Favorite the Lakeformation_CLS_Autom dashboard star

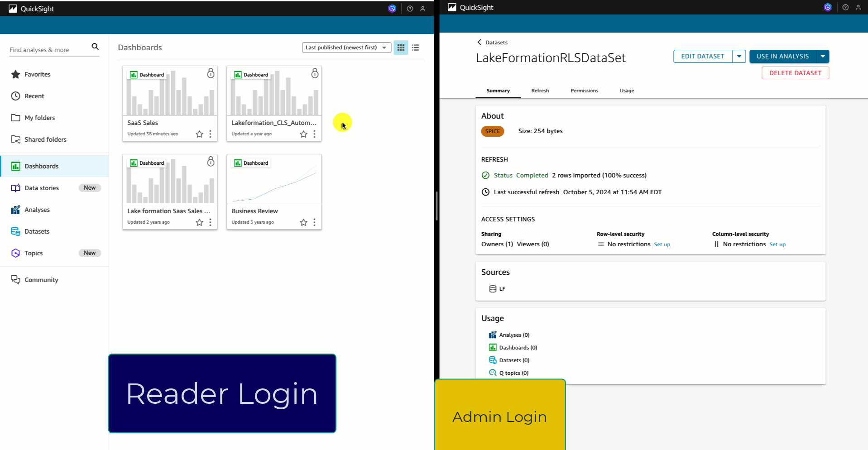point(303,134)
